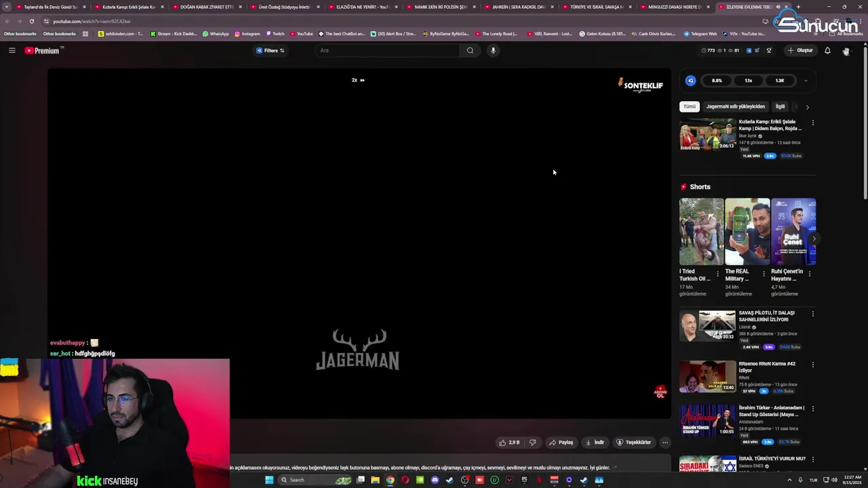Open WhatsApp bookmark
868x488 pixels.
coord(216,34)
